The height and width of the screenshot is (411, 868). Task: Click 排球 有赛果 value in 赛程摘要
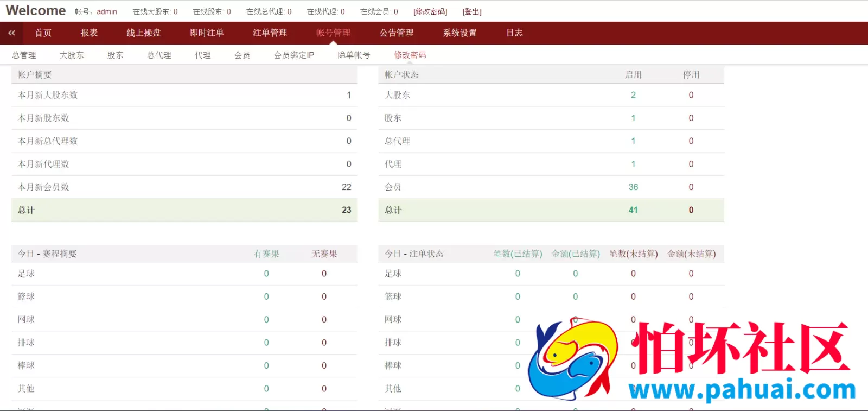click(x=266, y=343)
